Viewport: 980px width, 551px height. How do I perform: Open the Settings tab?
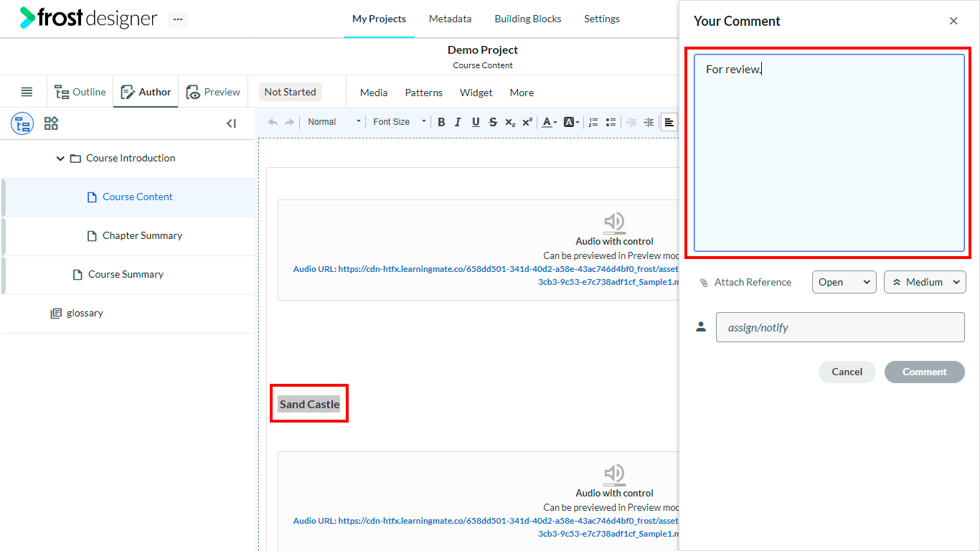point(602,19)
